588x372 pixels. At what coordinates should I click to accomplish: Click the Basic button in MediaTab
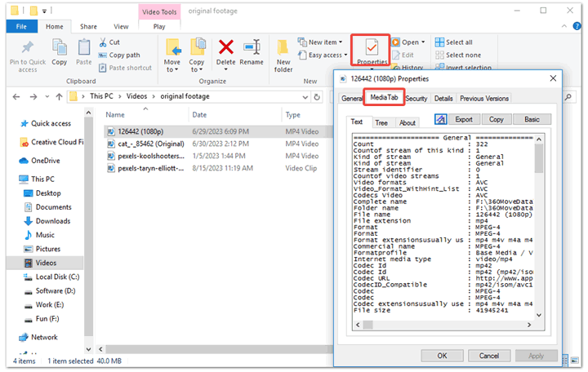[x=532, y=119]
